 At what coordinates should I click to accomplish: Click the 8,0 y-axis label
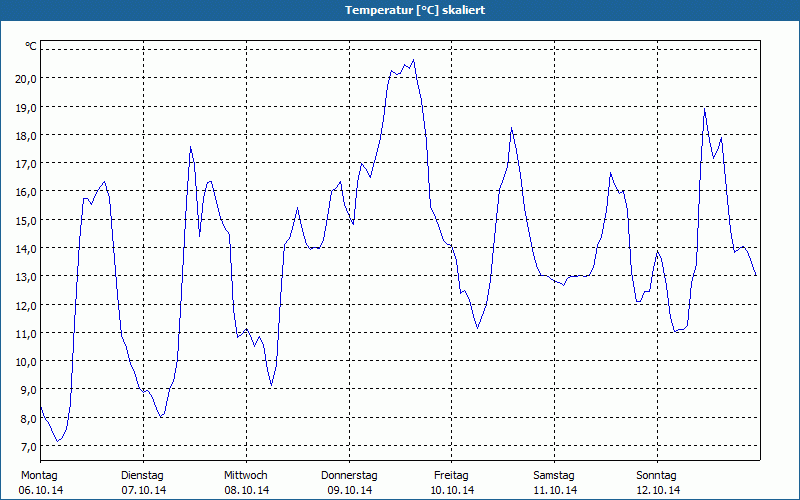[29, 418]
